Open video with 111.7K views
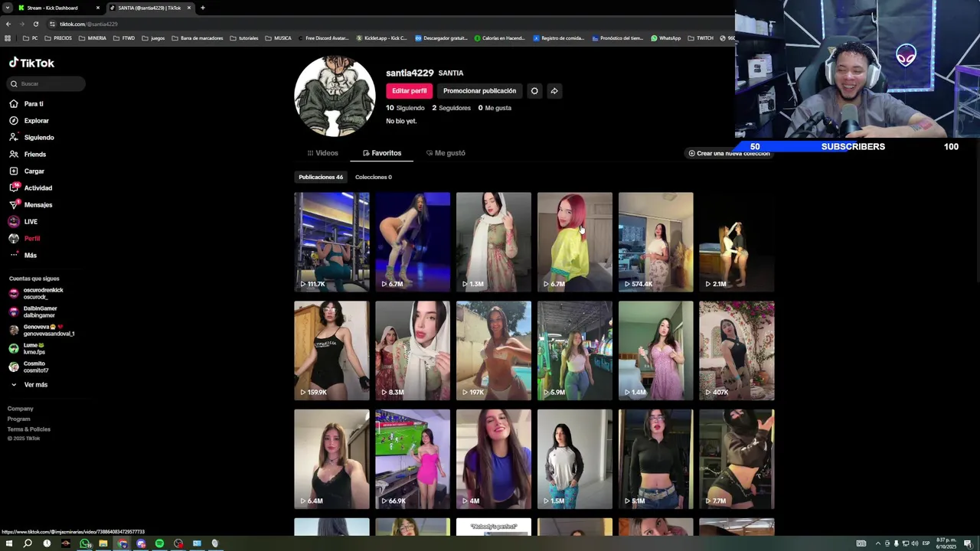Screen dimensions: 980x551 point(332,242)
